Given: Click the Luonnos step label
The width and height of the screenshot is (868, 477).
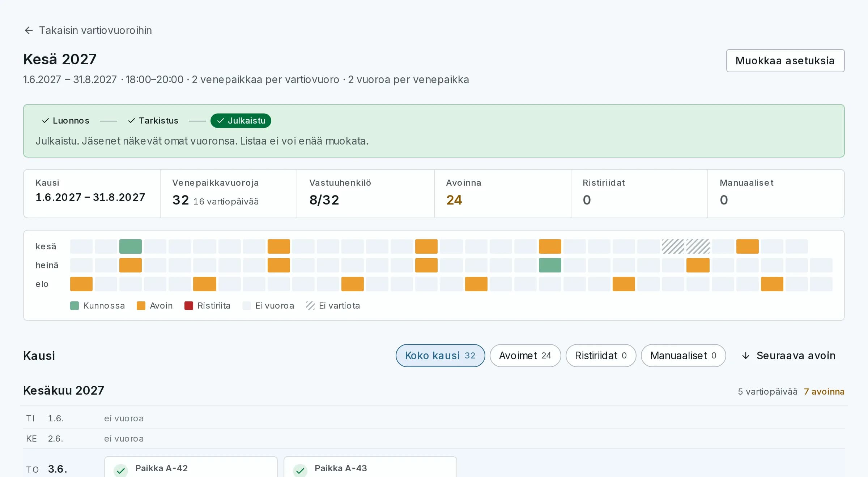Looking at the screenshot, I should [71, 121].
